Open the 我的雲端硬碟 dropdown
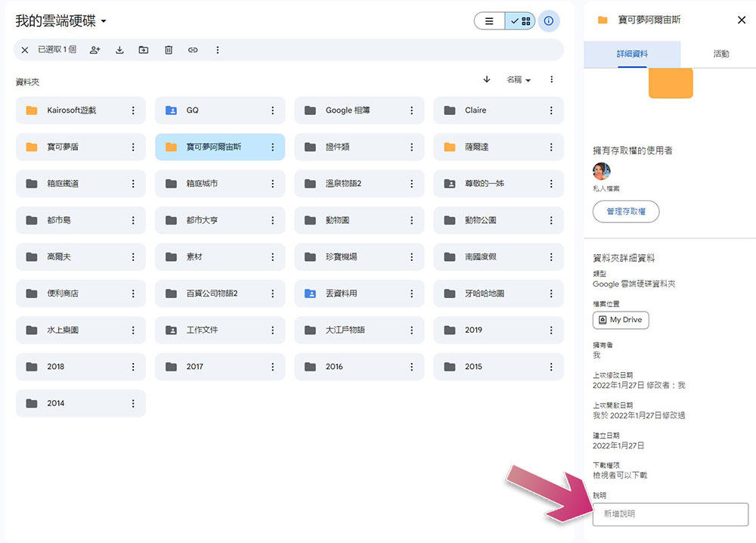Image resolution: width=756 pixels, height=543 pixels. 60,20
